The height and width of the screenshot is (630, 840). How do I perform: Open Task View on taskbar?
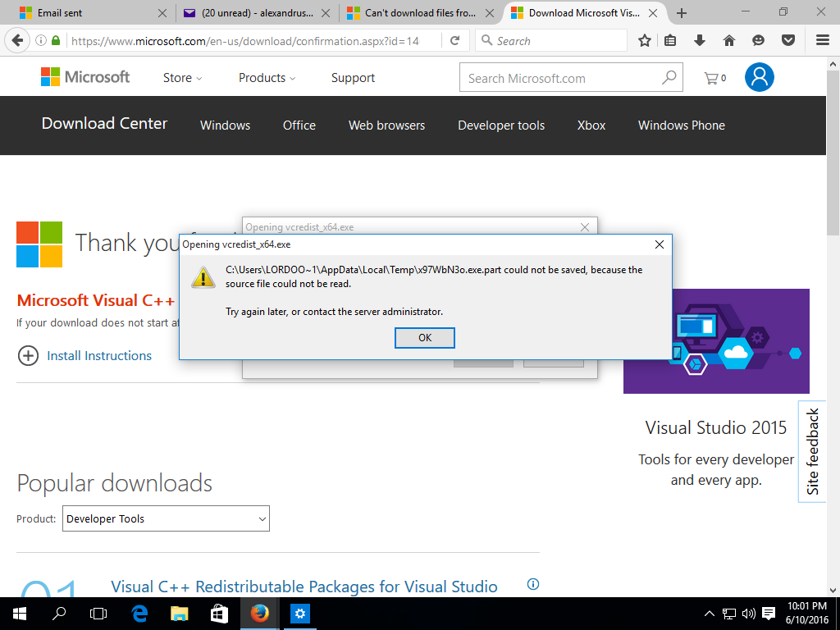point(98,614)
